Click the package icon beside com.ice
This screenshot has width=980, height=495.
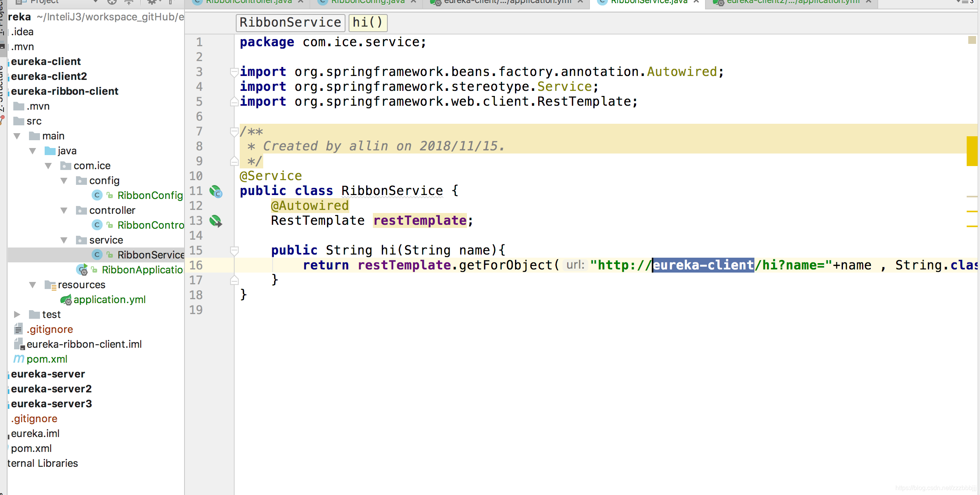click(x=66, y=166)
